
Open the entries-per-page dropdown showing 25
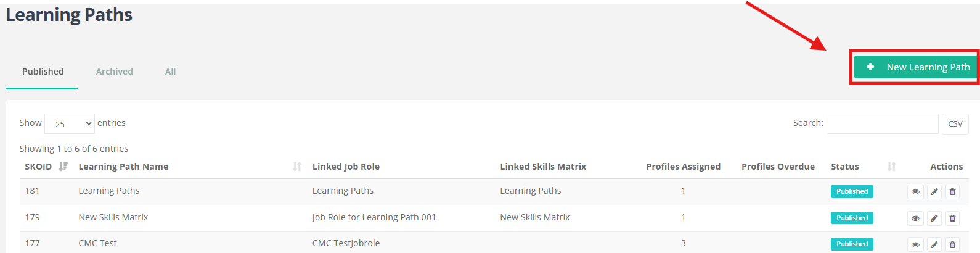coord(70,124)
